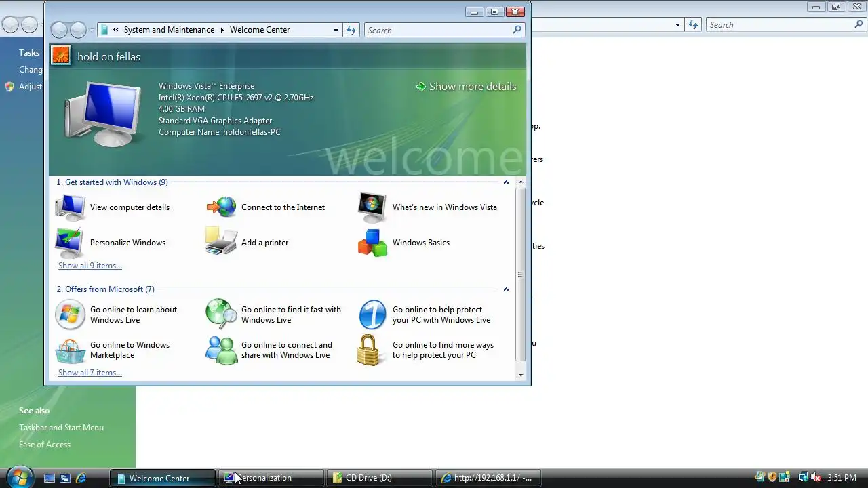Click Welcome Center scrollbar down arrow
The image size is (868, 488).
tap(521, 375)
